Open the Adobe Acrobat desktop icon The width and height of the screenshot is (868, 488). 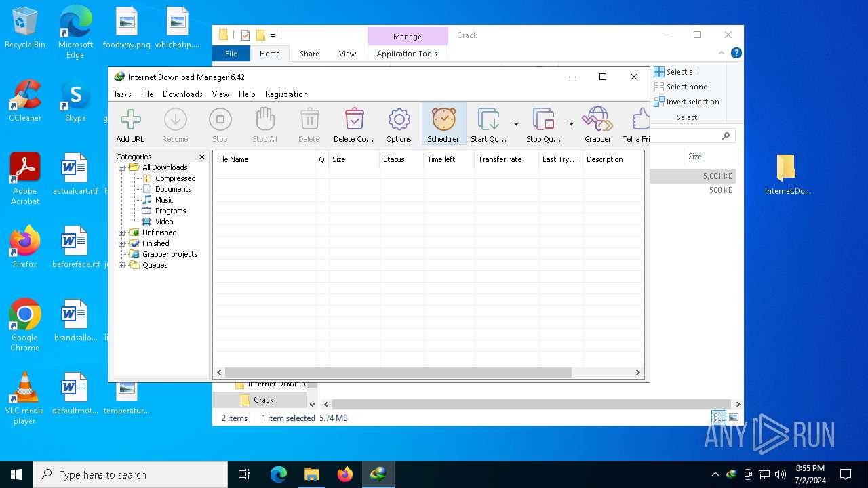click(x=25, y=179)
